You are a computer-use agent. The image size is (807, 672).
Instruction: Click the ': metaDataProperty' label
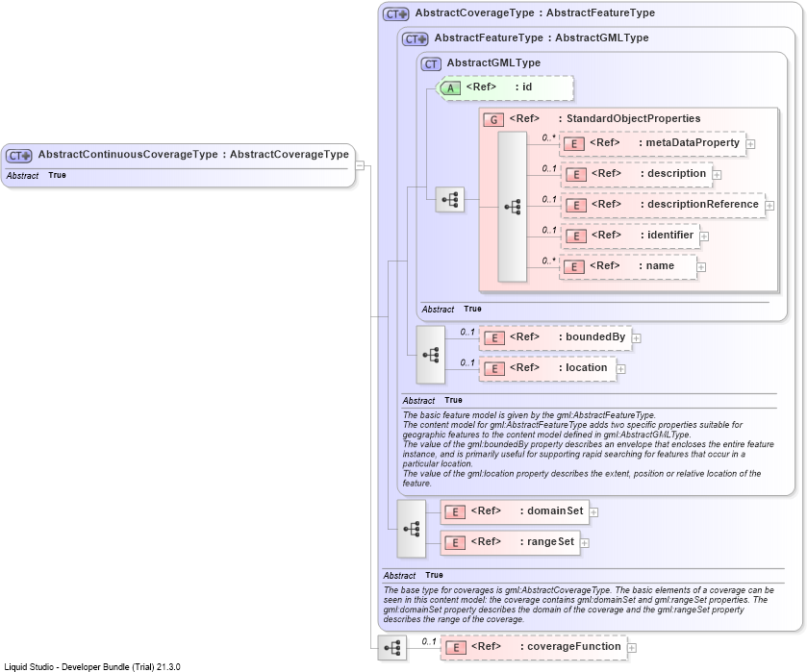point(689,142)
